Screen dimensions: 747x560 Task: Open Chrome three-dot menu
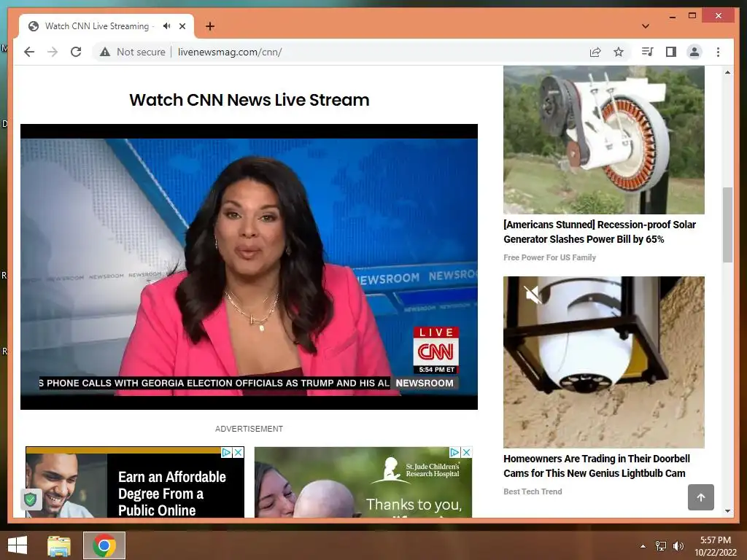pyautogui.click(x=718, y=52)
